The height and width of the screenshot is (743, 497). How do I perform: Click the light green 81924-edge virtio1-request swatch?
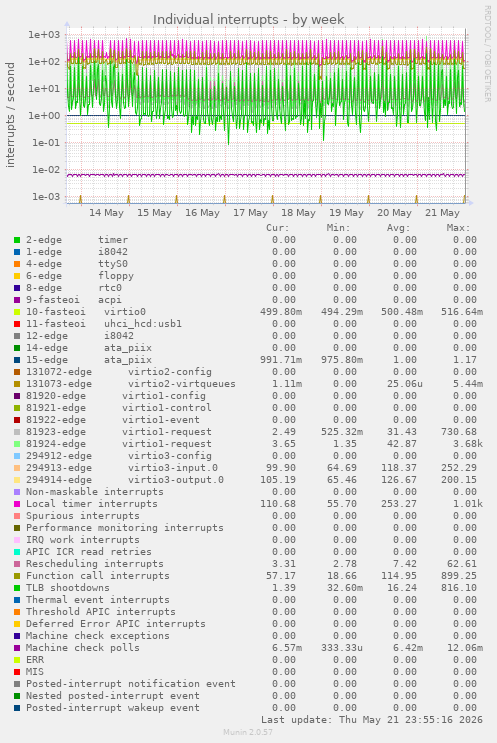click(17, 444)
